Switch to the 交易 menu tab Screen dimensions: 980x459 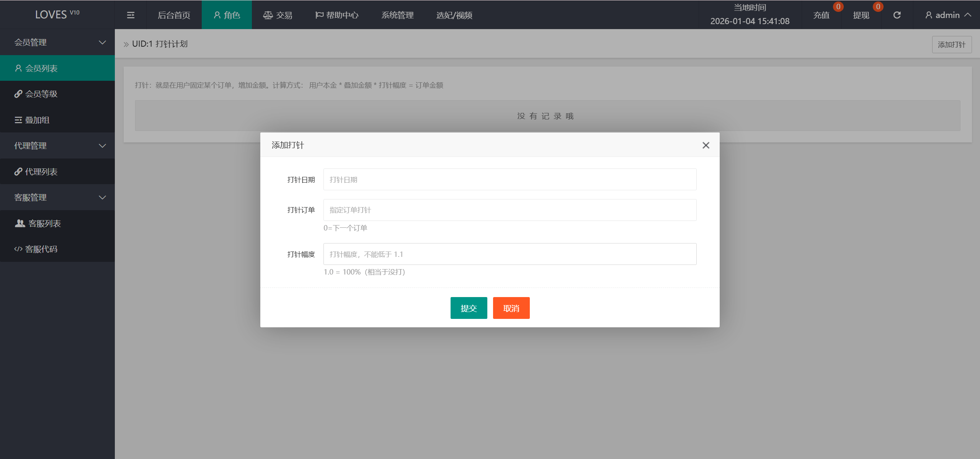coord(278,15)
